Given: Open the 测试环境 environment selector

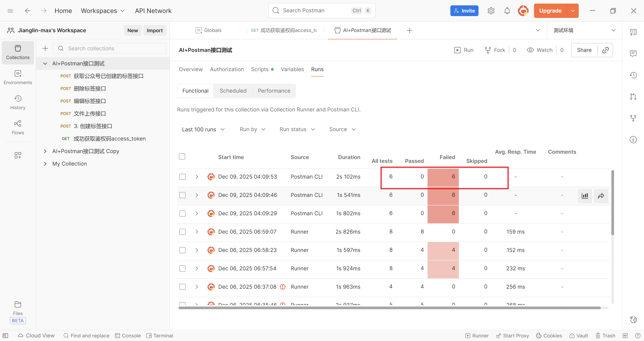Looking at the screenshot, I should 584,30.
